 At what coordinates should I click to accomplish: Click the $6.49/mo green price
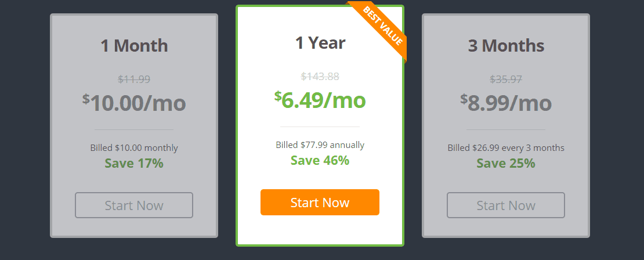tap(320, 100)
